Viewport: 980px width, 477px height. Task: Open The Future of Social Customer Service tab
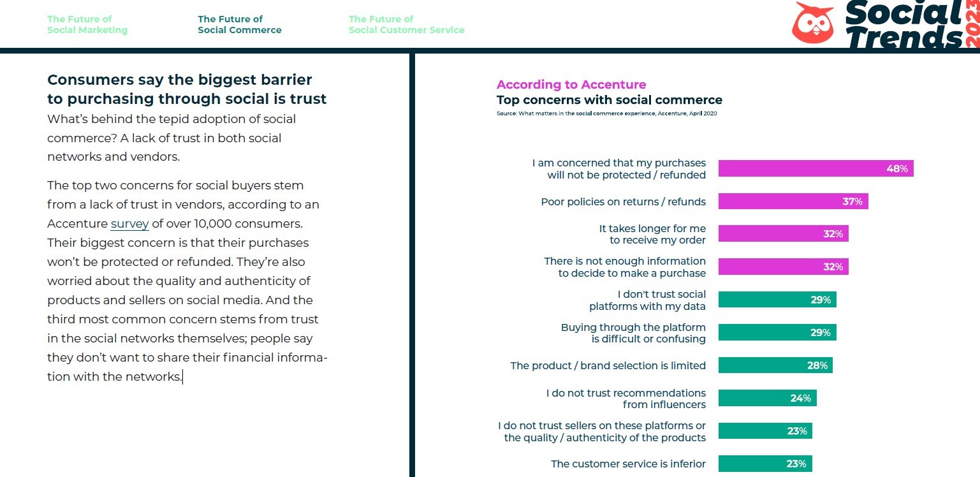click(406, 24)
